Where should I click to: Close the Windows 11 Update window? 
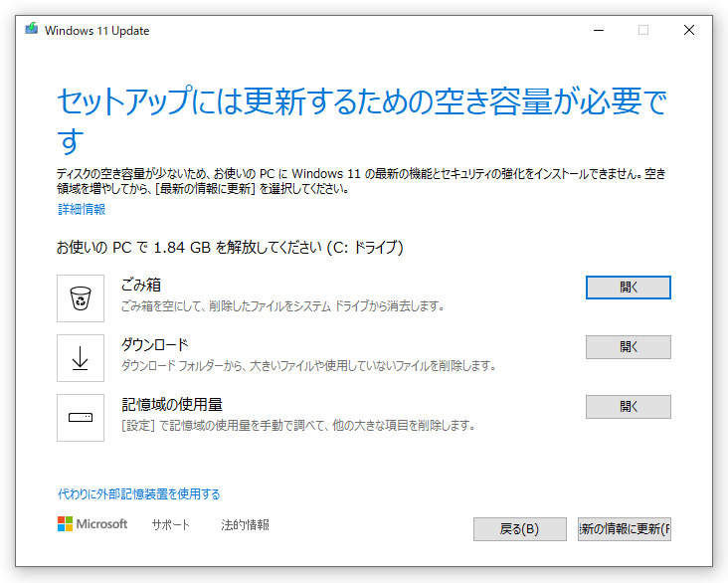(x=689, y=30)
